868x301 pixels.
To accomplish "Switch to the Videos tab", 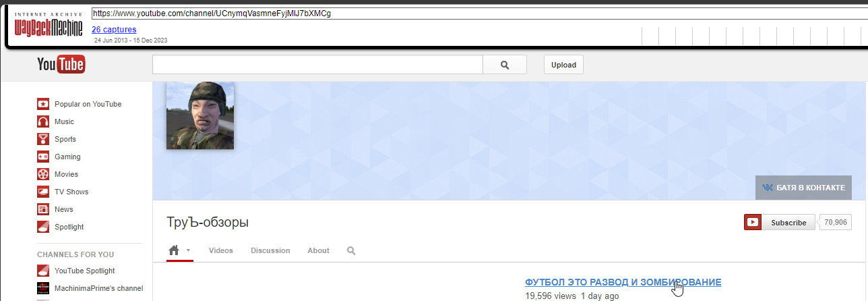I will (x=221, y=250).
